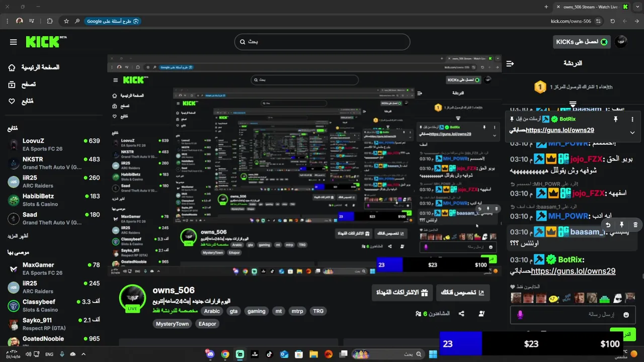This screenshot has height=362, width=644.
Task: Open MaxGamer recommended channel
Action: (x=54, y=268)
